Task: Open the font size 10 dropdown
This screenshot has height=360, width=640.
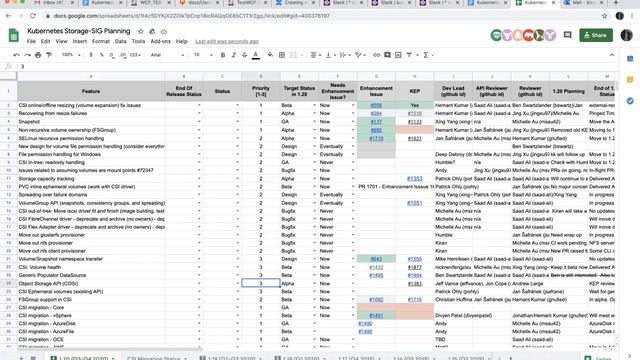Action: tap(203, 55)
